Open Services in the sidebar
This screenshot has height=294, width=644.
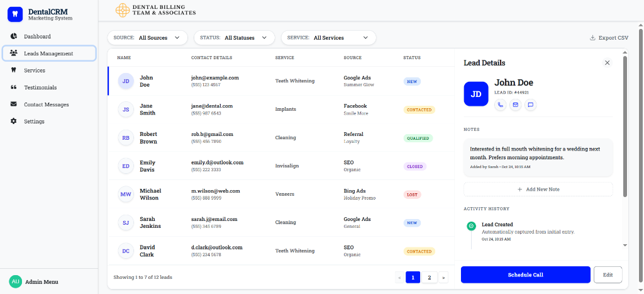pos(49,71)
